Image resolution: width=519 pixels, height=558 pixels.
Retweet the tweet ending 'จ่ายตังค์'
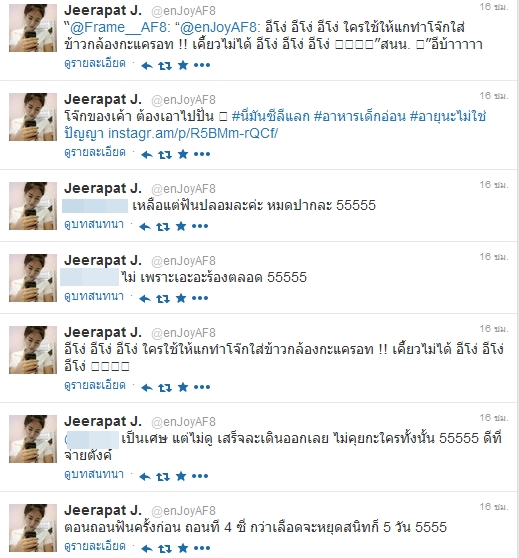(163, 476)
